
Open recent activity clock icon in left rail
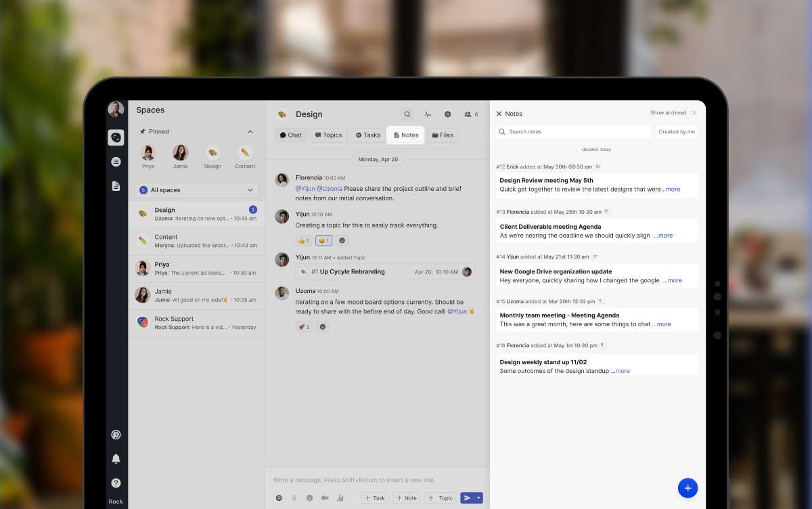coord(116,434)
